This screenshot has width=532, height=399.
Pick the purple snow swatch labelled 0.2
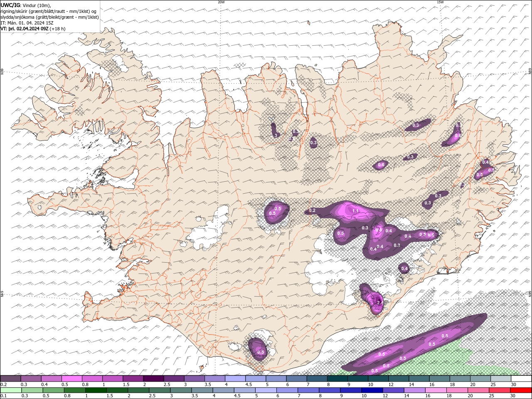pos(10,379)
